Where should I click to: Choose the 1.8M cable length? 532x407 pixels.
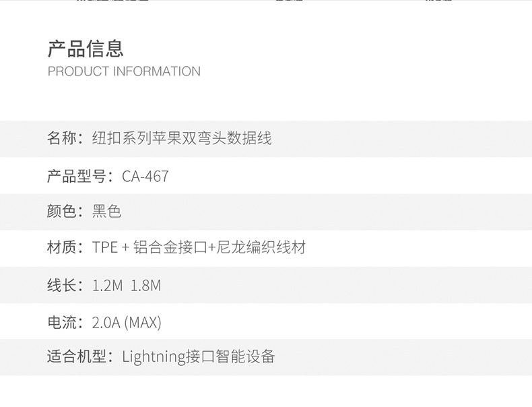(x=146, y=286)
